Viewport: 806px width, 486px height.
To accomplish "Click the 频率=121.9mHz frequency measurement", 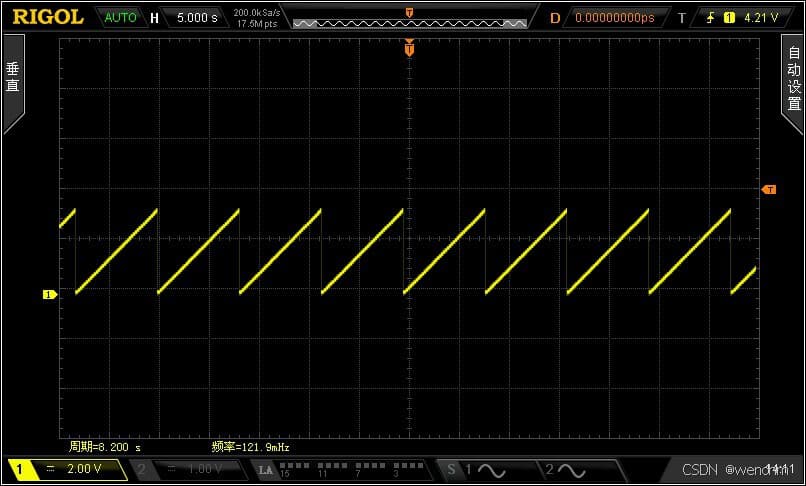I will pyautogui.click(x=250, y=447).
